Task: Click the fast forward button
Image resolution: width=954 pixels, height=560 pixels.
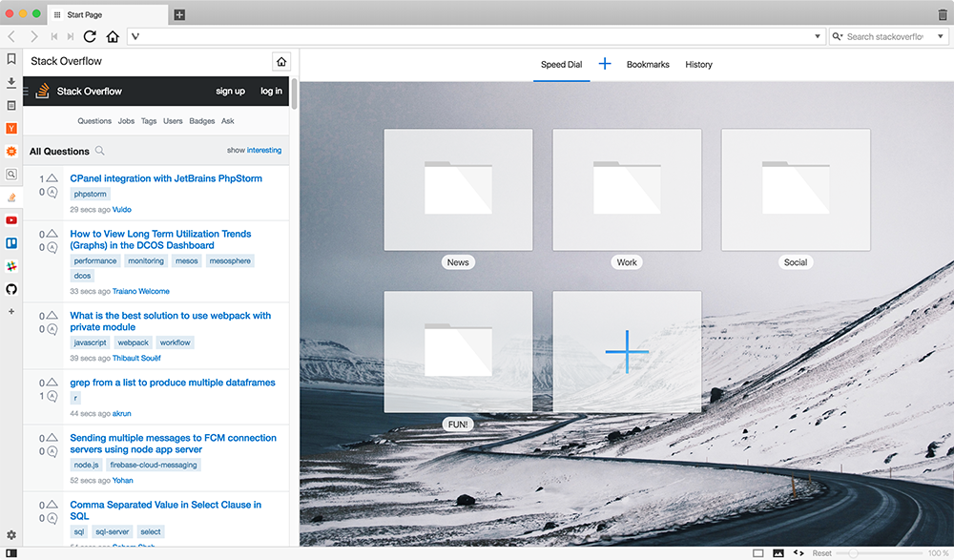Action: coord(71,36)
